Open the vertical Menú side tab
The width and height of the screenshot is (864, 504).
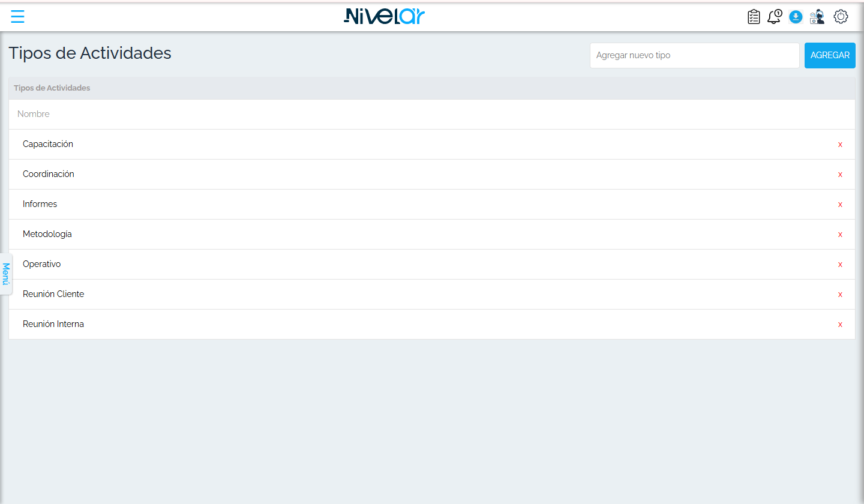pyautogui.click(x=6, y=274)
